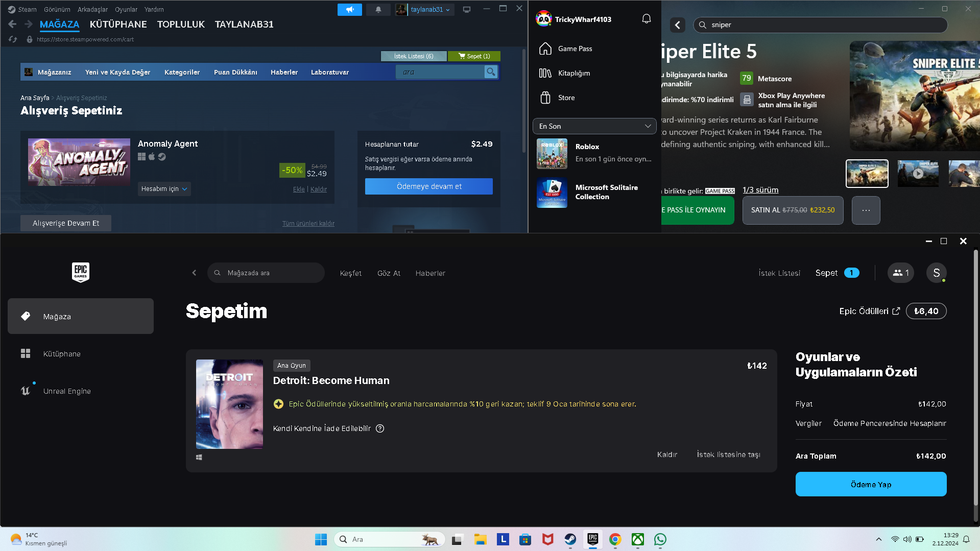This screenshot has height=551, width=980.
Task: Open Göz At tab in Epic store
Action: [389, 273]
